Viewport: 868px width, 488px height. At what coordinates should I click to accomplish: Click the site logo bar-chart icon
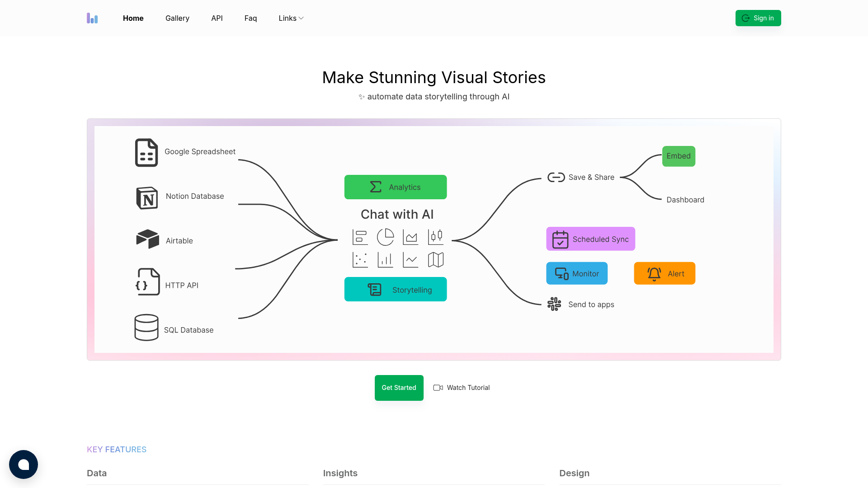click(x=92, y=18)
